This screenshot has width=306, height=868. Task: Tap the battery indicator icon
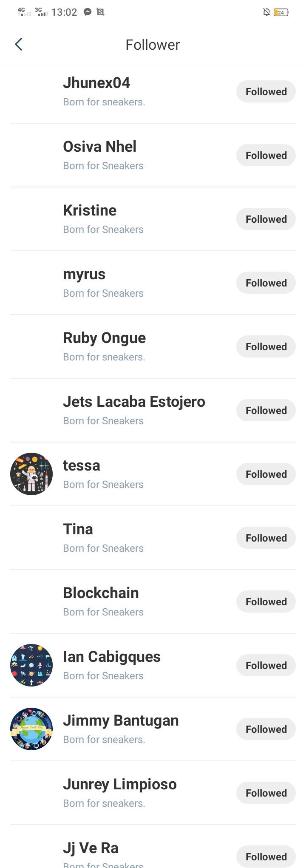coord(281,12)
